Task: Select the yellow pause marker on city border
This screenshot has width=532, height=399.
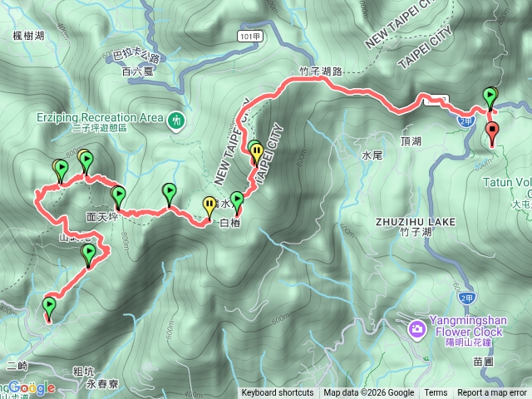Action: (258, 153)
